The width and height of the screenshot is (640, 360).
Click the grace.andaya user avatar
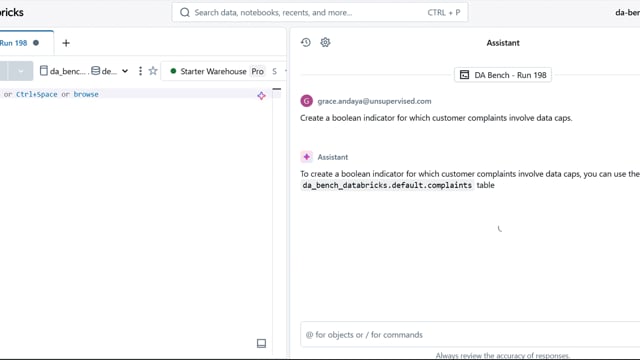pos(307,101)
